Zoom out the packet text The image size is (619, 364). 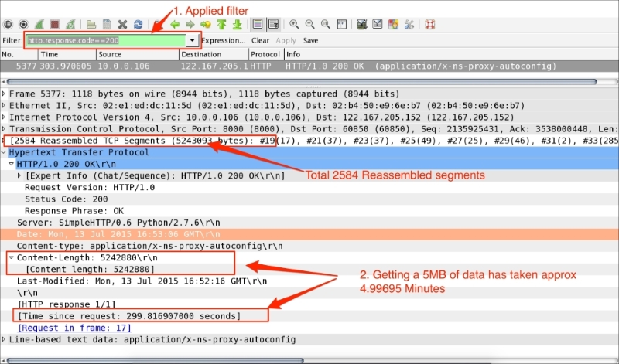click(x=310, y=25)
